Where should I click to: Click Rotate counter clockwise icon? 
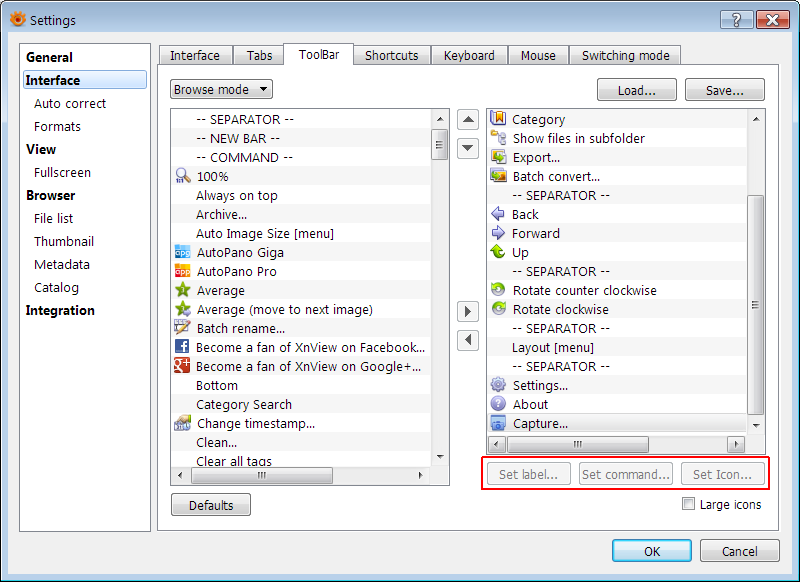[498, 290]
